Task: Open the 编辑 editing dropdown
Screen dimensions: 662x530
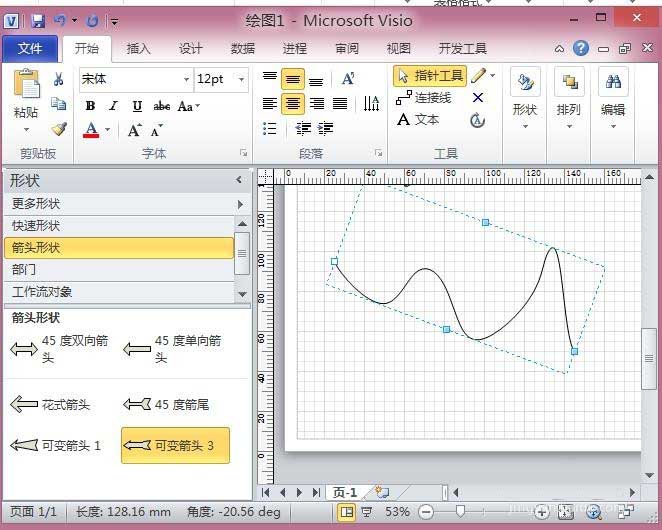Action: pos(613,99)
